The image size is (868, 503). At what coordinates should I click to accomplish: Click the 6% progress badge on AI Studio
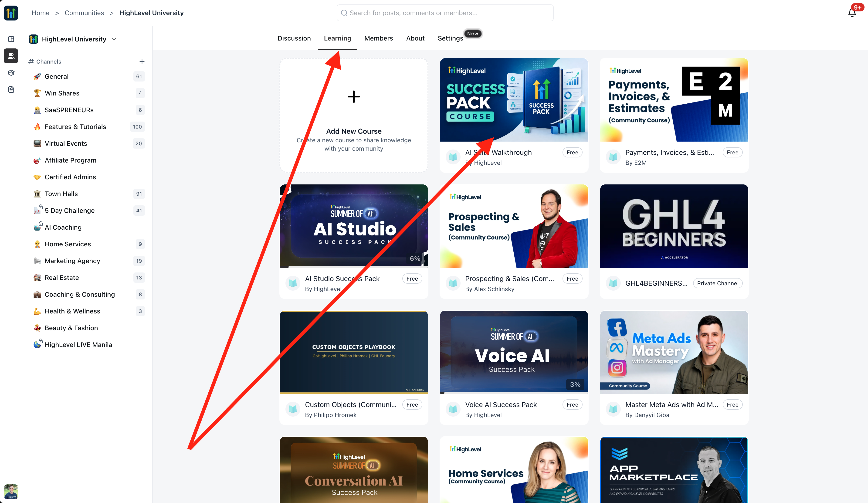(415, 258)
